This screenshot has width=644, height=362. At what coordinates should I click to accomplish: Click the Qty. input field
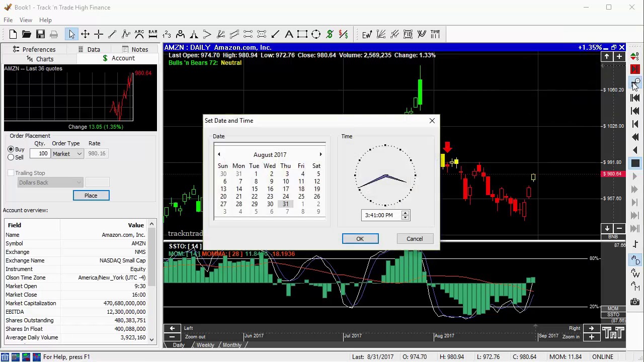[40, 154]
